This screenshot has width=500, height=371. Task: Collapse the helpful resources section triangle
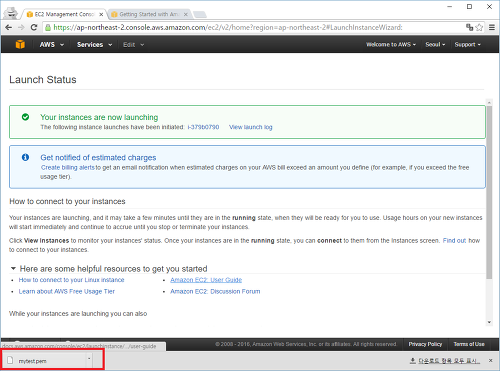[x=13, y=268]
